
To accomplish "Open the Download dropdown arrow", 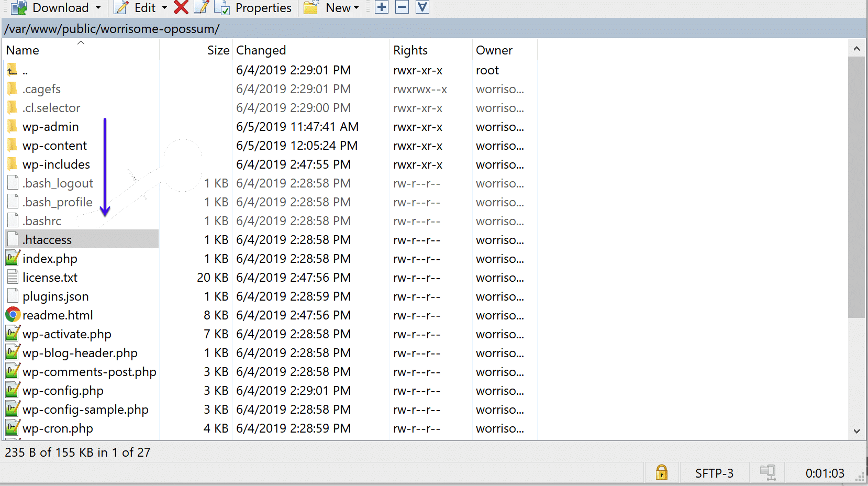I will tap(97, 7).
